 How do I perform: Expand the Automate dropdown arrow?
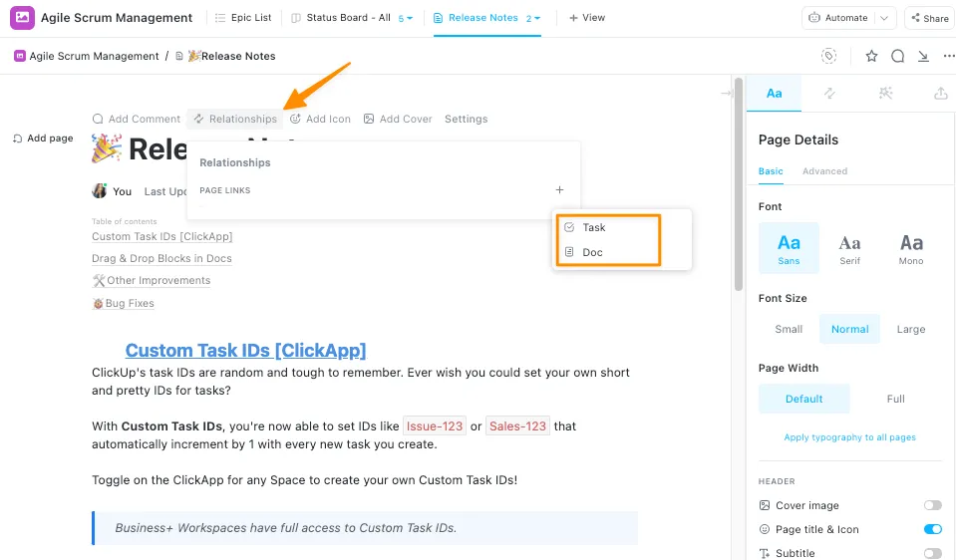click(x=884, y=18)
